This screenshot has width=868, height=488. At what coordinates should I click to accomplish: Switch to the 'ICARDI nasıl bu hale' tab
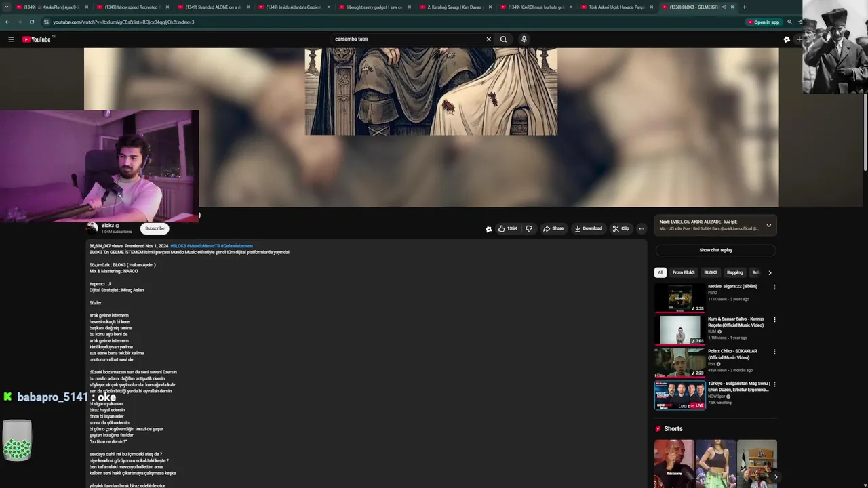click(536, 7)
